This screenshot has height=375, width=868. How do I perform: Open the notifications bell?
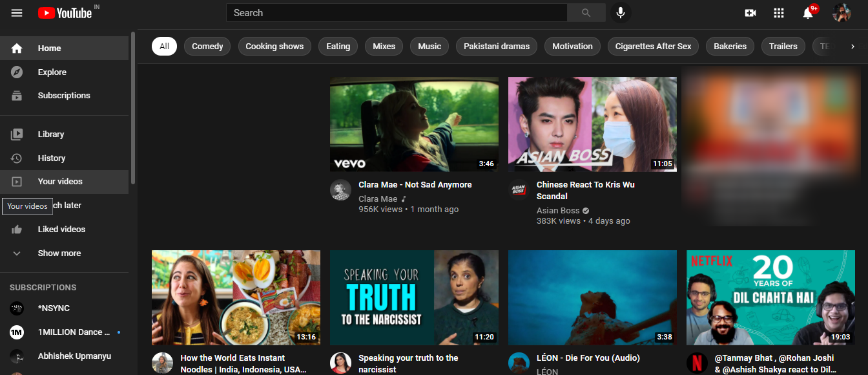click(x=808, y=13)
